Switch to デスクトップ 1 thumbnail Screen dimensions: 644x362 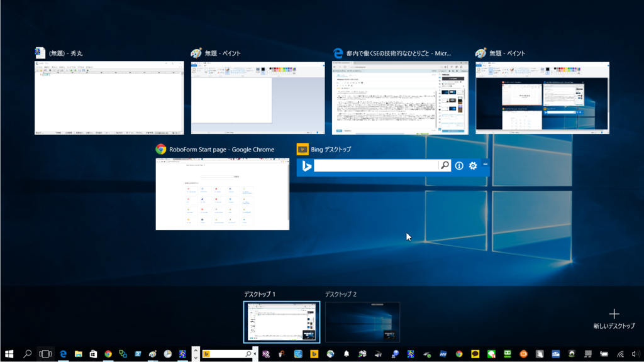tap(282, 322)
